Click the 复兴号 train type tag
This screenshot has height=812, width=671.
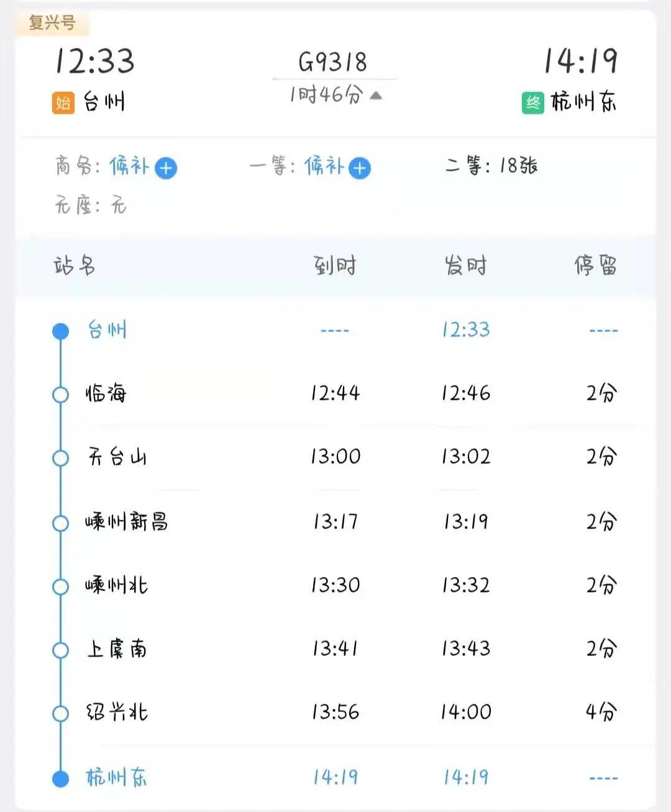coord(52,24)
